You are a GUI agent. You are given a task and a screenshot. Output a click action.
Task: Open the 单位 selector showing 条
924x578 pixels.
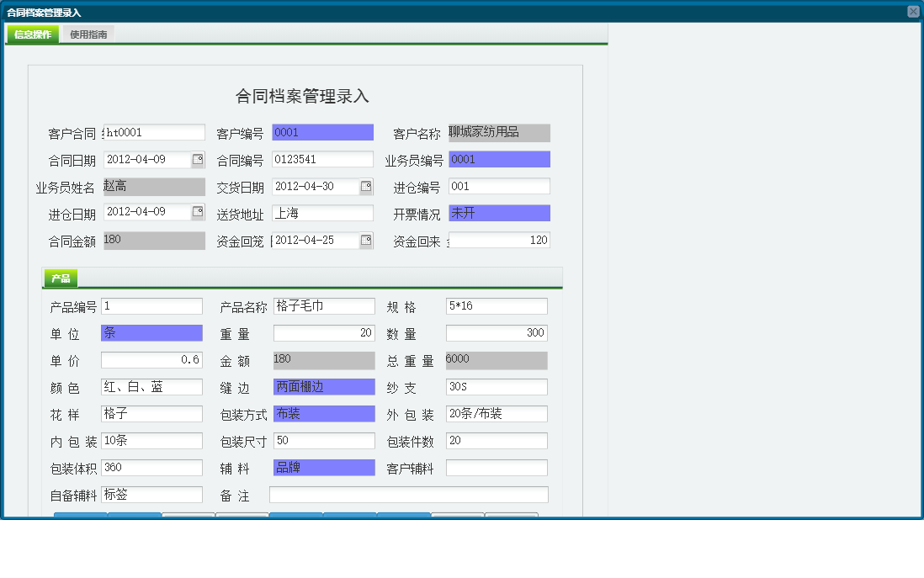[151, 332]
